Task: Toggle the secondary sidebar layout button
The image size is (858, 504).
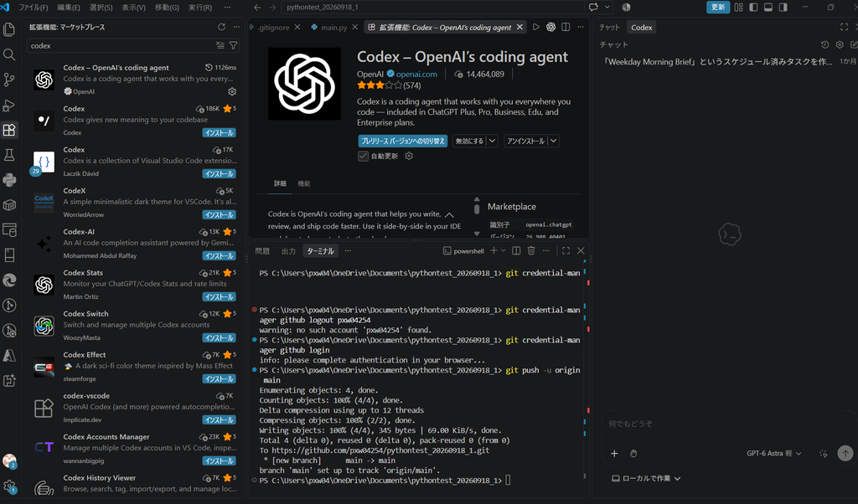Action: [783, 7]
